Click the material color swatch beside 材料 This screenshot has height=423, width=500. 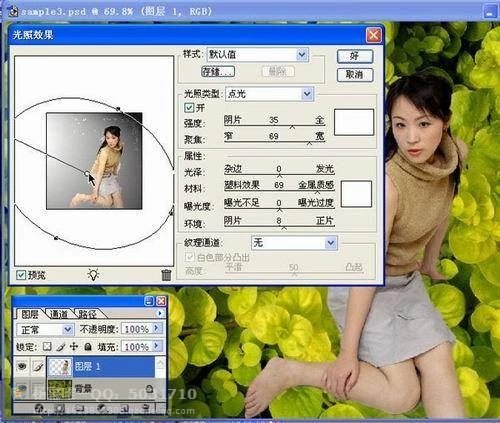356,194
